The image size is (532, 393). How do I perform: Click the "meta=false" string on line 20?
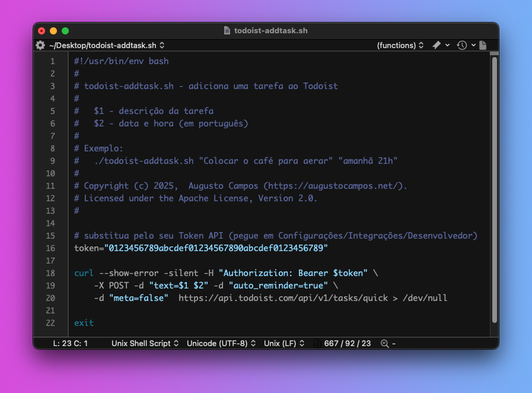click(x=138, y=298)
